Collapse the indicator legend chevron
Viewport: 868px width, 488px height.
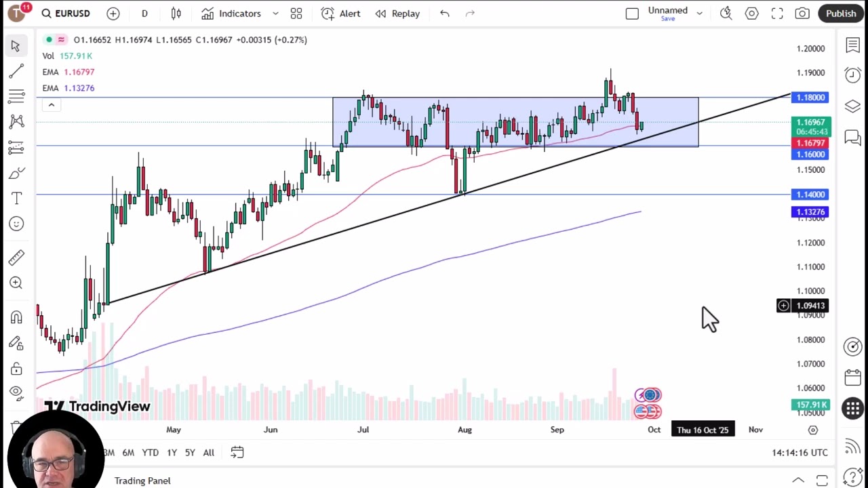pos(51,105)
